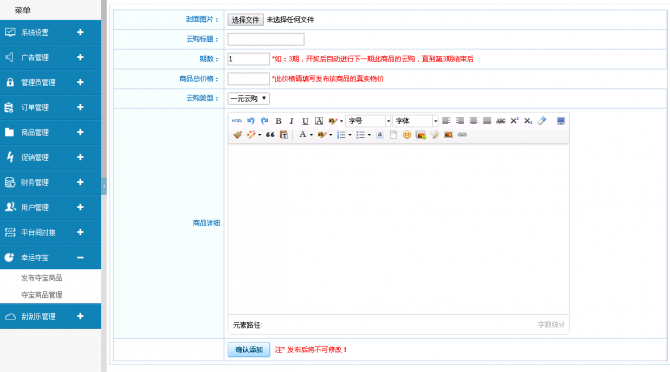Toggle bold formatting

pos(278,121)
